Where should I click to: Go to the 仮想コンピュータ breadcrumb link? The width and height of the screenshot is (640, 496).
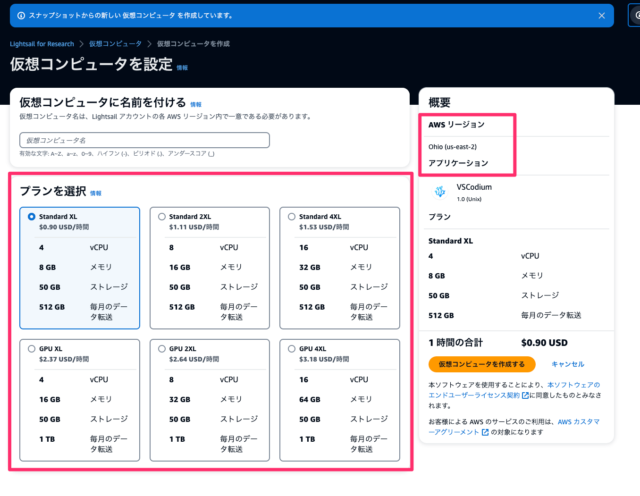coord(115,44)
